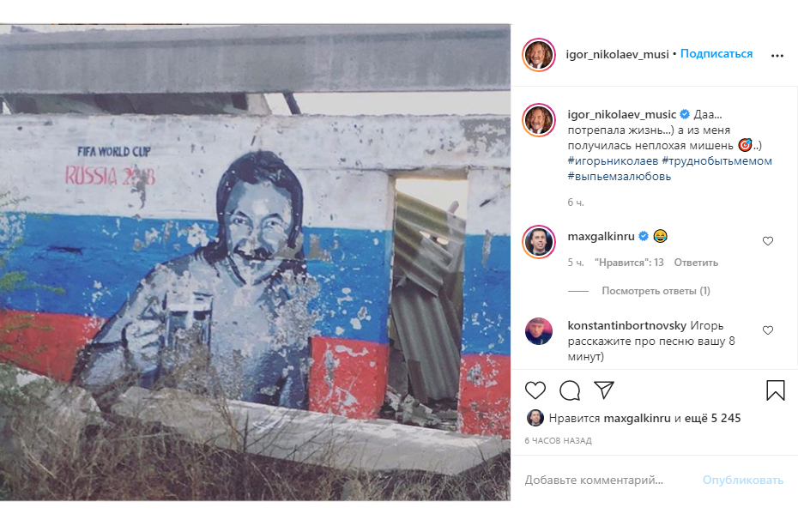View list of 5 245 other likes

[714, 419]
